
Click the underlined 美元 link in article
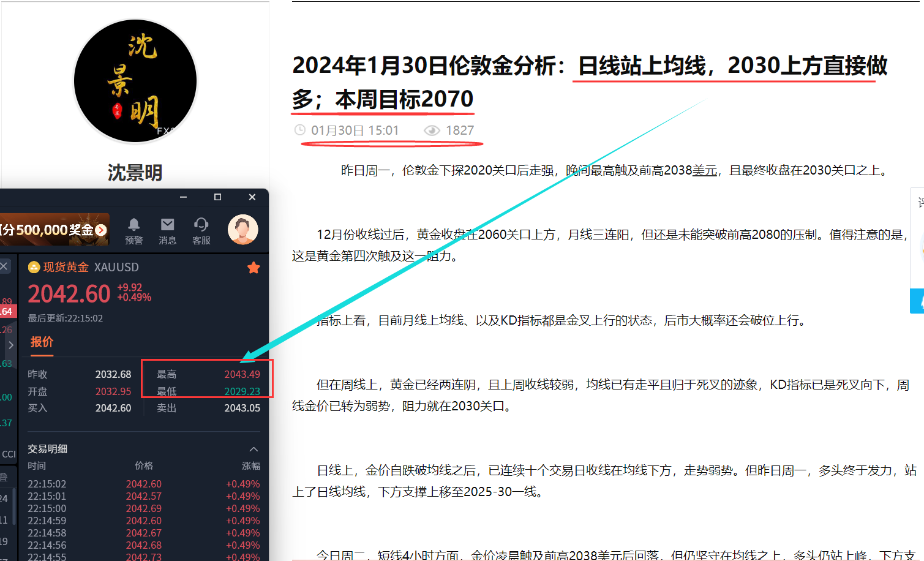(705, 170)
